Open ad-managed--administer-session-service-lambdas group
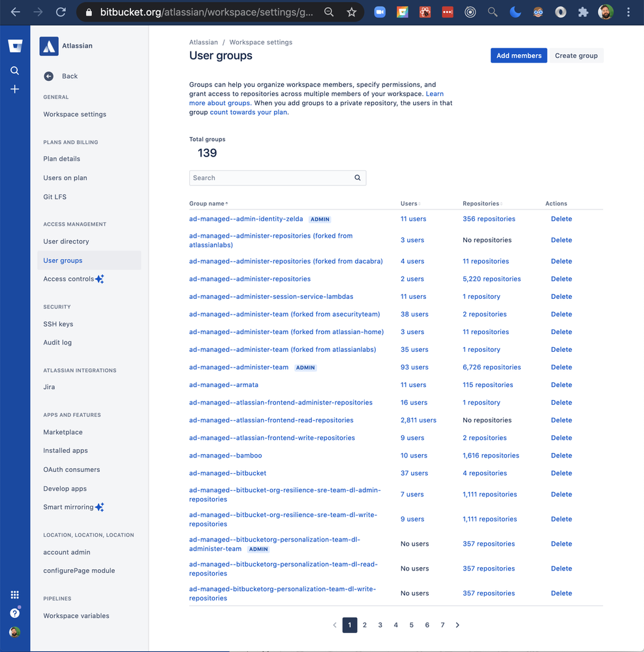Image resolution: width=644 pixels, height=652 pixels. click(x=271, y=296)
